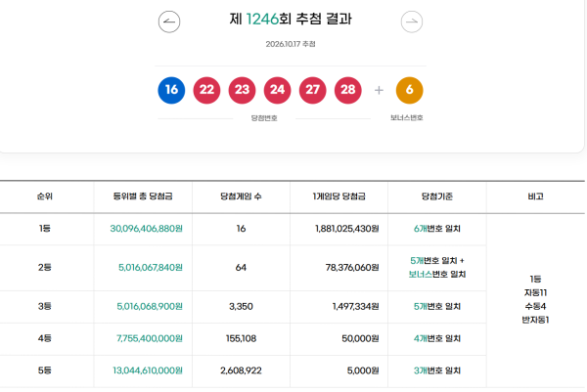Click per-game prize 78,376,060원
Image resolution: width=587 pixels, height=392 pixels.
(x=352, y=268)
